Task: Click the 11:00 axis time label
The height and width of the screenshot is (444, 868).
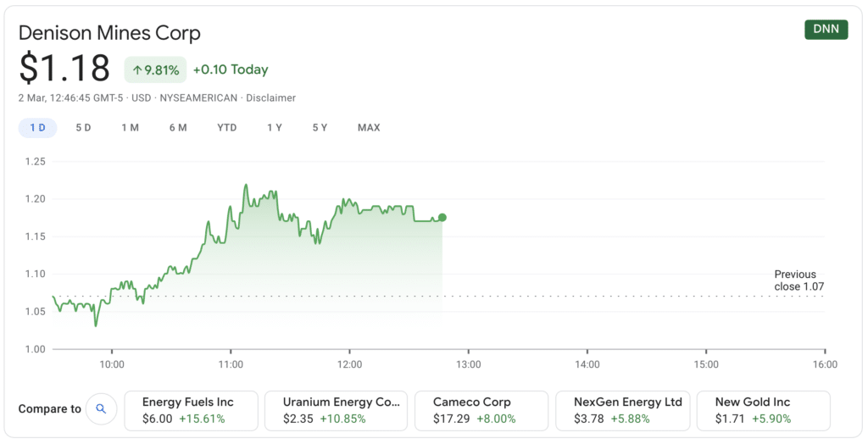Action: pyautogui.click(x=231, y=364)
